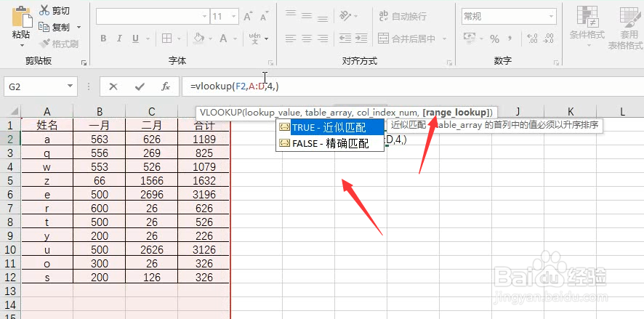Open clipboard group dialog launcher
644x319 pixels.
(84, 62)
